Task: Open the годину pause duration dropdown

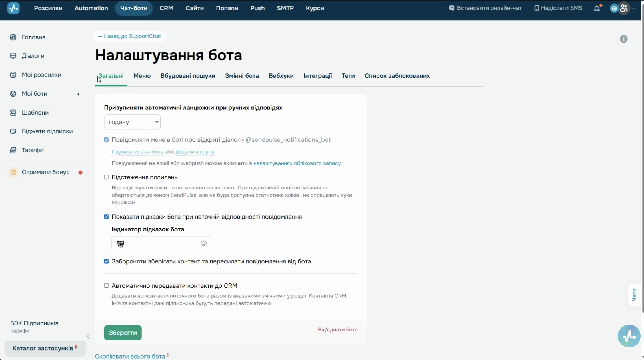Action: [x=132, y=122]
